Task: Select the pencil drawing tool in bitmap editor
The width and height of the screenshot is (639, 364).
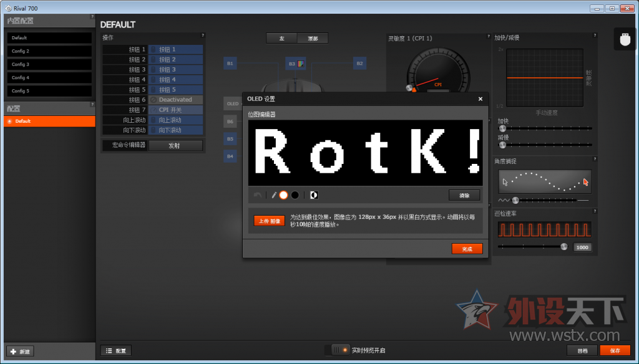Action: click(x=275, y=194)
